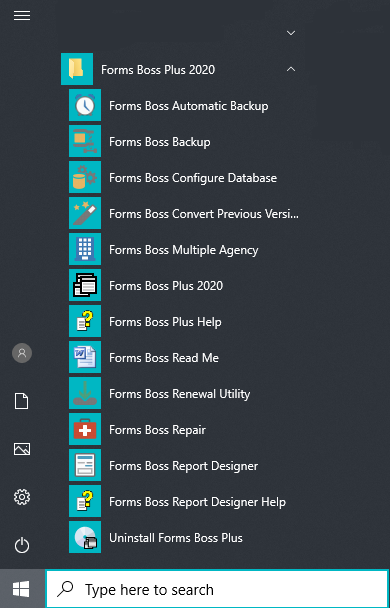The width and height of the screenshot is (391, 609).
Task: Open Settings via the gear icon
Action: [22, 497]
